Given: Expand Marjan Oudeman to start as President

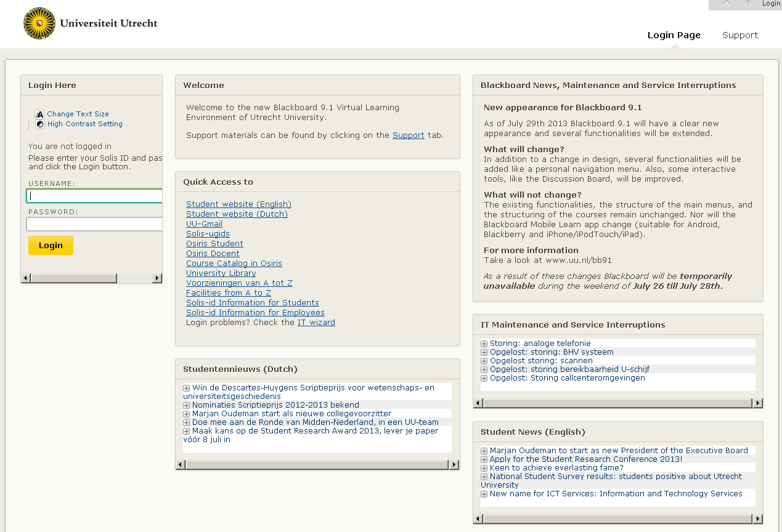Looking at the screenshot, I should (x=484, y=451).
